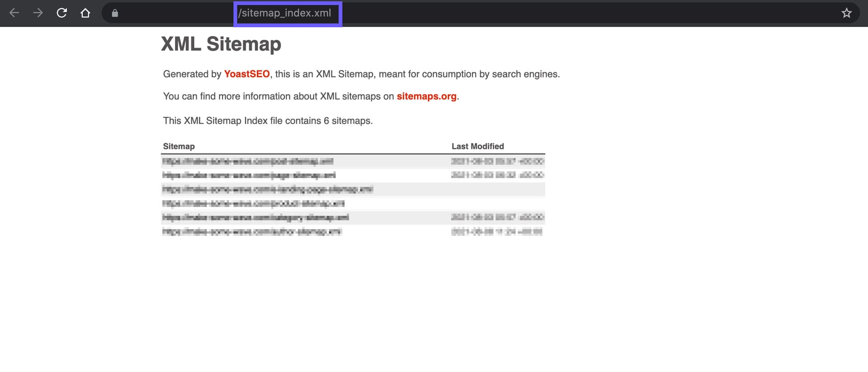868x372 pixels.
Task: Open the product-sitemap.xml link
Action: [253, 203]
